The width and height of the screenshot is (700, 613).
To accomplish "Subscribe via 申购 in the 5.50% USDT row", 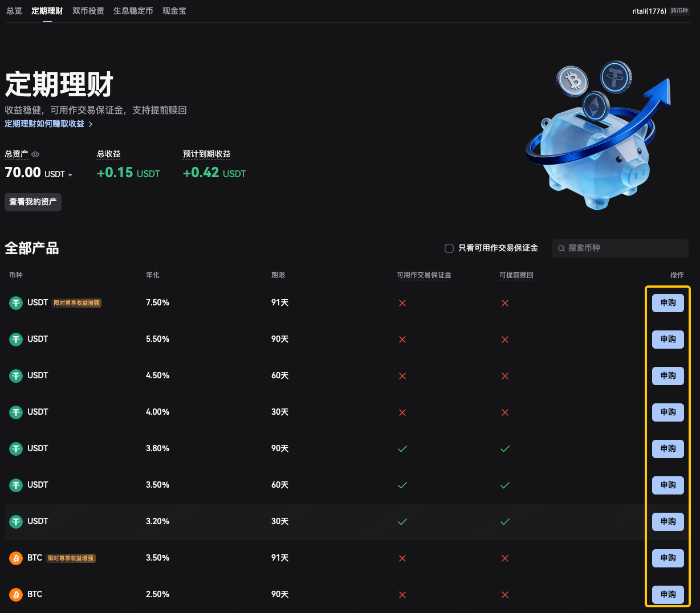I will (x=668, y=340).
